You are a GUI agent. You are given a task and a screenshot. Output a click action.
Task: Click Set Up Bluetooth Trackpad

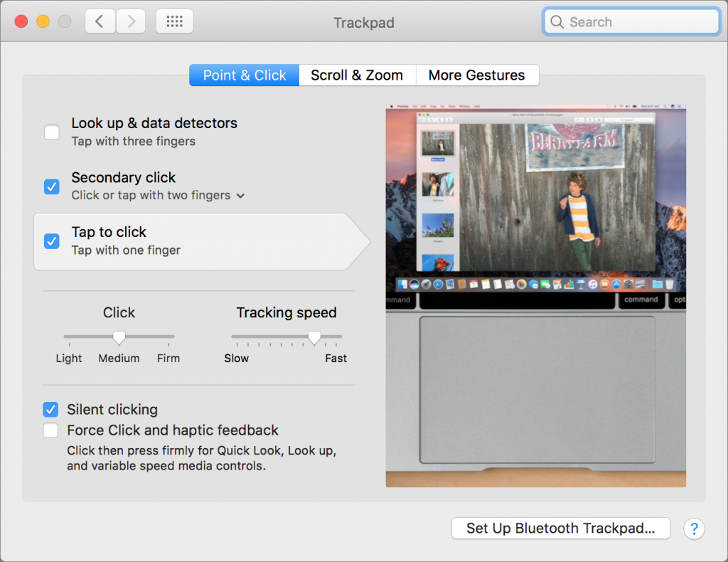[x=560, y=528]
